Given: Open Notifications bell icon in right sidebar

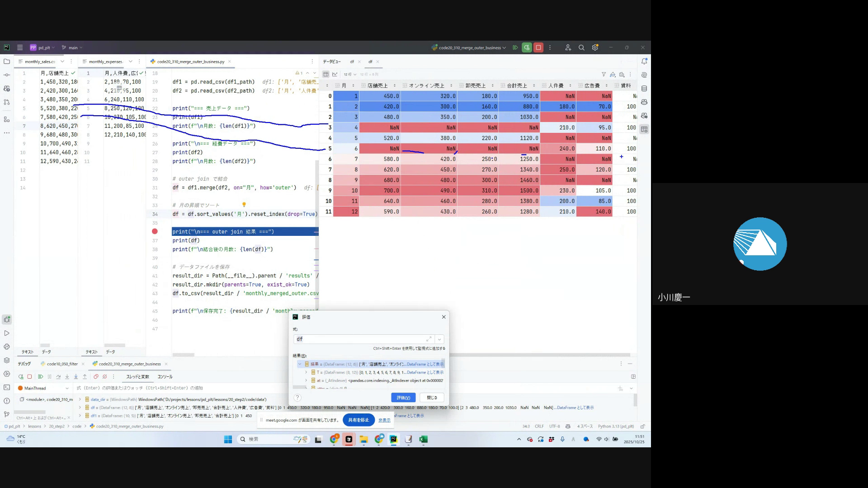Looking at the screenshot, I should coord(644,61).
